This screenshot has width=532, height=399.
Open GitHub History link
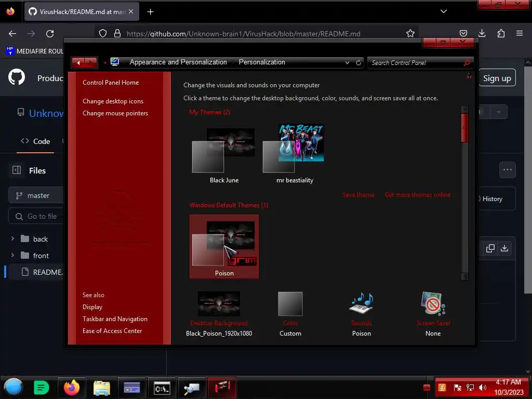tap(492, 199)
